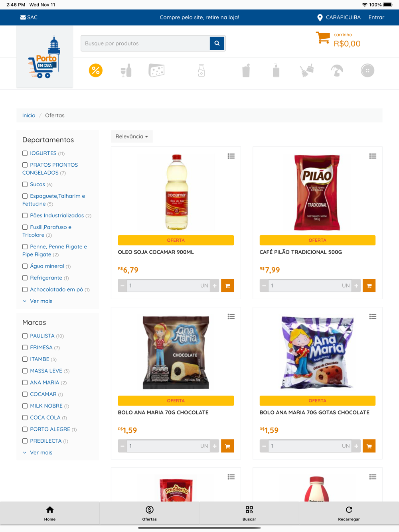
Task: Click the search magnifier button
Action: click(x=217, y=43)
